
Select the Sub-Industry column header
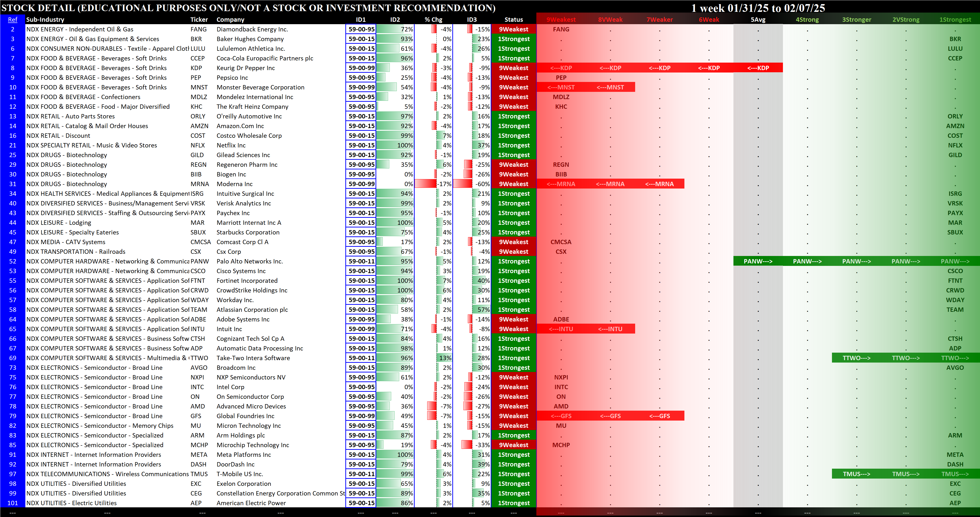(x=45, y=19)
